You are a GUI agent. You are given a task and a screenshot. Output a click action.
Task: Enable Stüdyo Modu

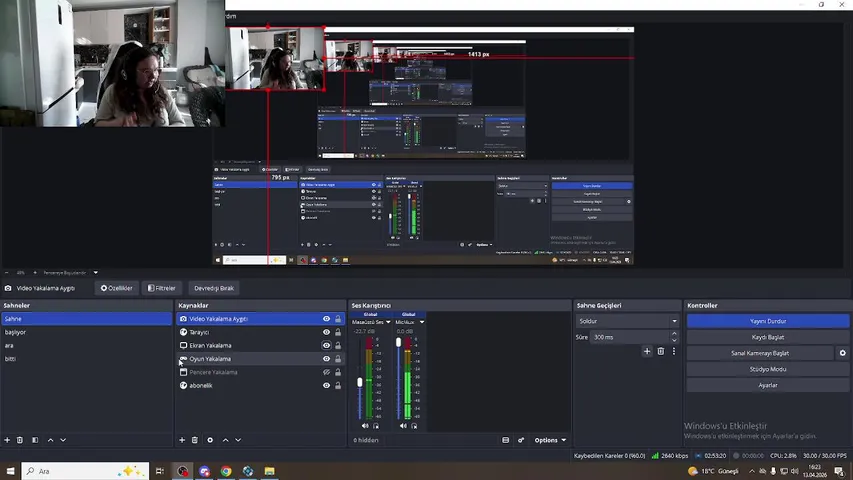768,369
